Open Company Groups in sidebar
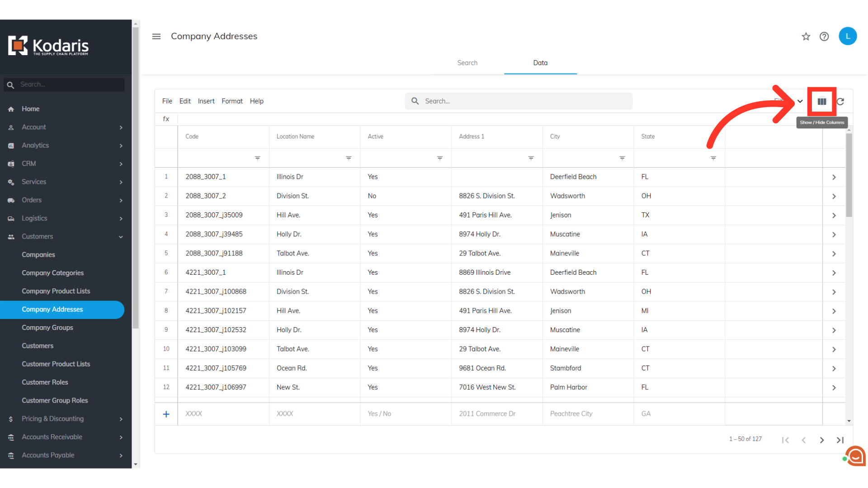Screen dimensions: 868x488 click(47, 328)
